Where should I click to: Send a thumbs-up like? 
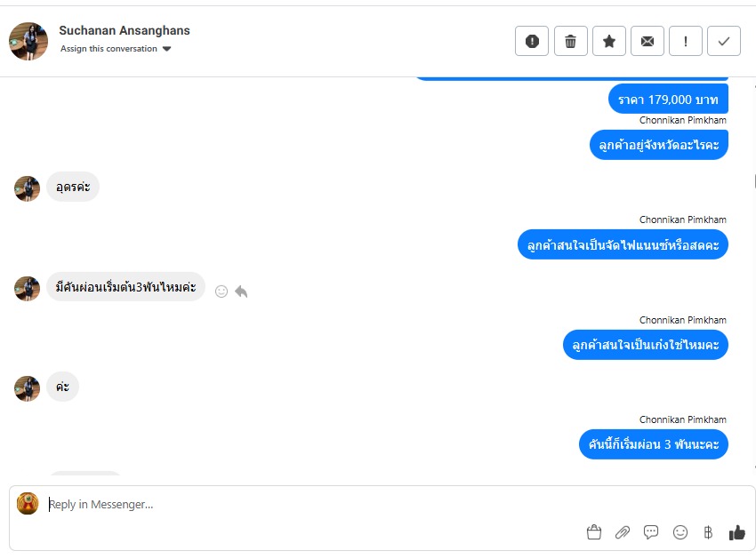pyautogui.click(x=736, y=532)
